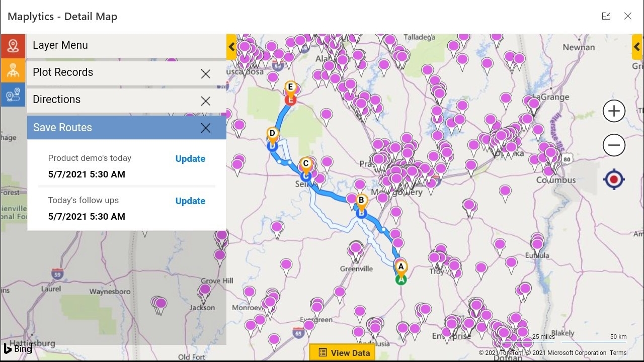Close the Plot Records panel
This screenshot has width=644, height=362.
[206, 74]
